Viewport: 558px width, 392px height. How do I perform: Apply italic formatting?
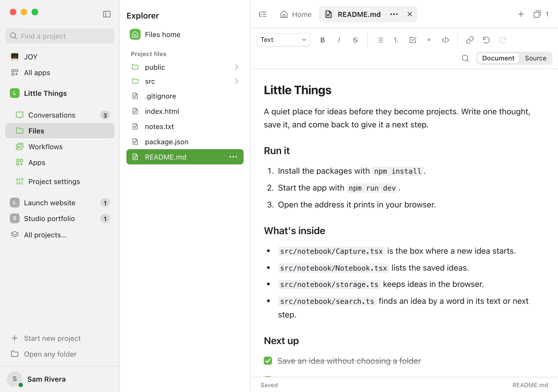339,40
